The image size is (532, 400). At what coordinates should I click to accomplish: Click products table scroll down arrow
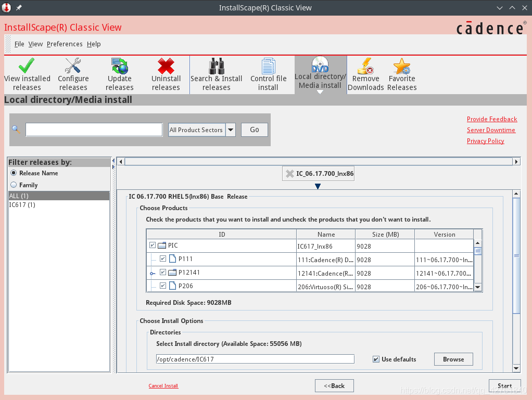tap(478, 287)
